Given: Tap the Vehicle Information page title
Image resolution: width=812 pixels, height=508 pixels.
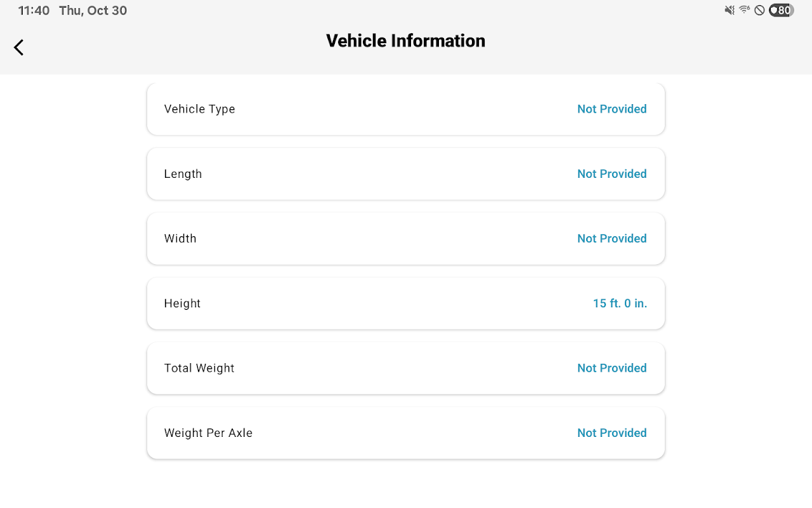Looking at the screenshot, I should [405, 41].
